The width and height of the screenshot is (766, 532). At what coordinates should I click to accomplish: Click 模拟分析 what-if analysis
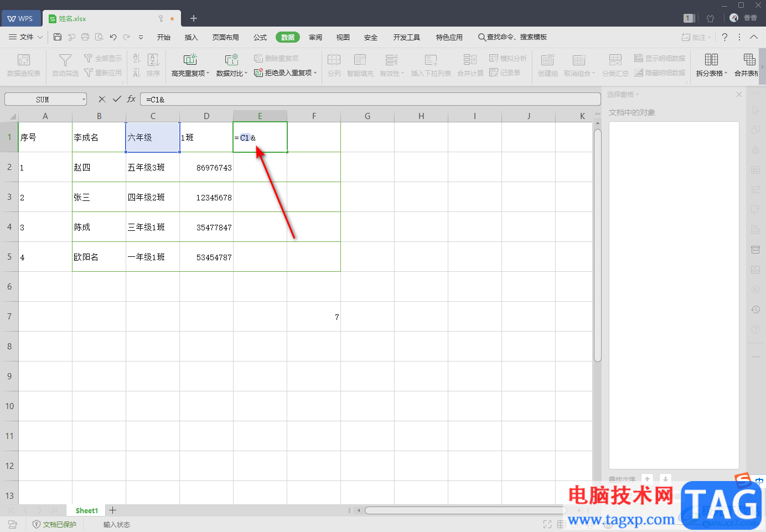508,58
